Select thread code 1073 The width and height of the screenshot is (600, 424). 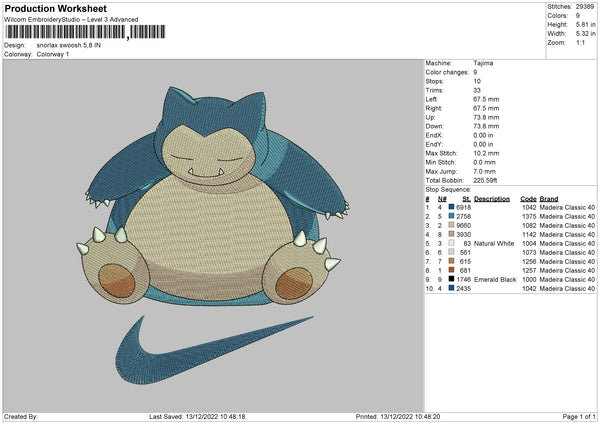(x=529, y=253)
